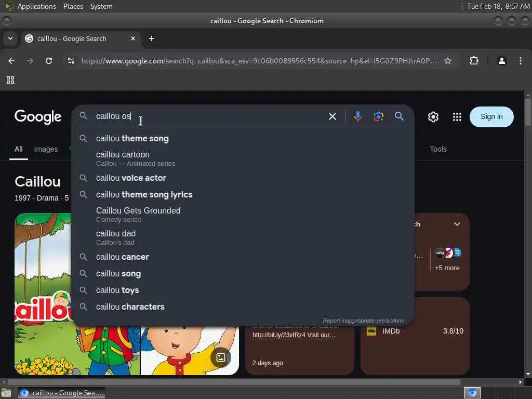Open the Google apps grid
The width and height of the screenshot is (532, 399).
457,117
